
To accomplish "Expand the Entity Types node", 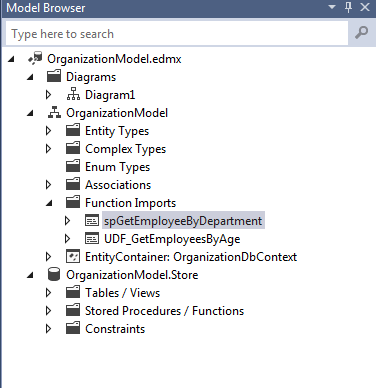I will [49, 131].
